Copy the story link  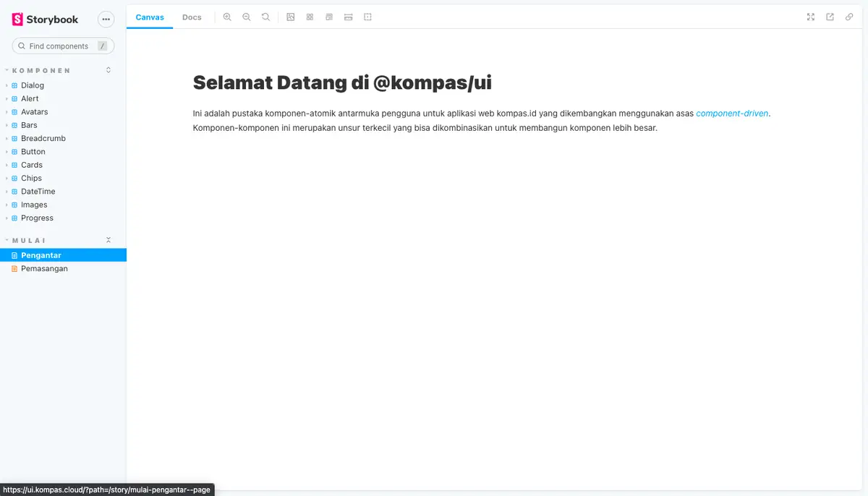[x=849, y=17]
